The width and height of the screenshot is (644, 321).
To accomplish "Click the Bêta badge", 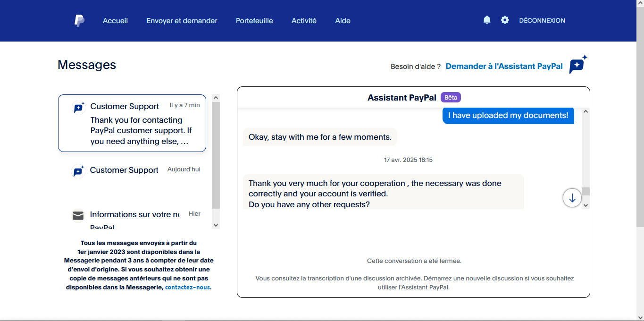I will (x=451, y=97).
